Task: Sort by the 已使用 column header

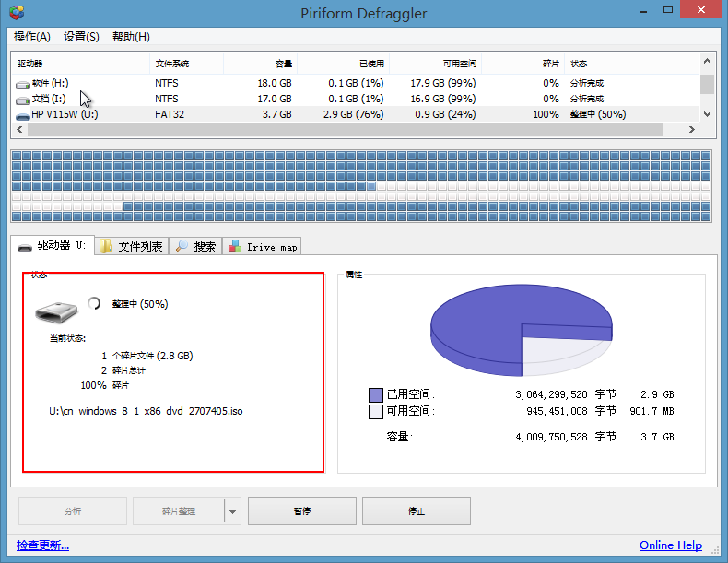Action: click(344, 64)
